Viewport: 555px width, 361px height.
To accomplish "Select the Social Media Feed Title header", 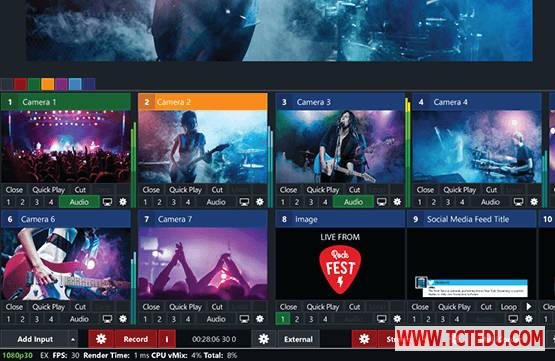I will 471,219.
